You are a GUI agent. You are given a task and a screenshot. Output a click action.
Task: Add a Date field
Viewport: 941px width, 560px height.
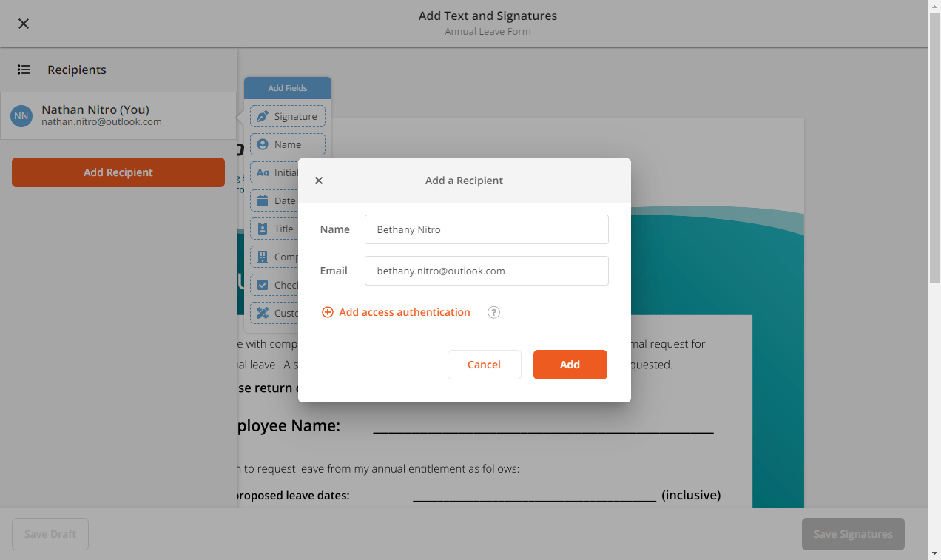tap(277, 200)
